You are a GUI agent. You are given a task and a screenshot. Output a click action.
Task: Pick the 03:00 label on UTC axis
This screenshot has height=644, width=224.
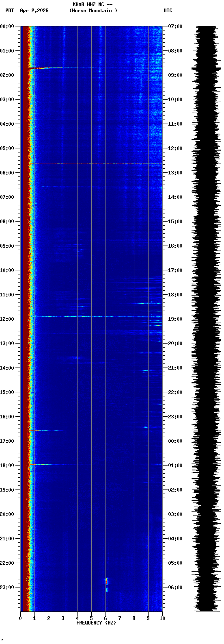[x=175, y=514]
